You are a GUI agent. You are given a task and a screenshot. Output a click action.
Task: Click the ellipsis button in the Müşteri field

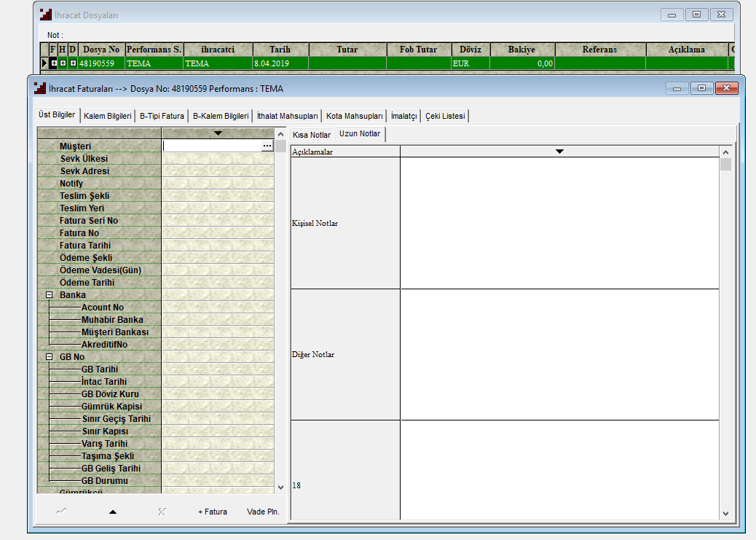[267, 146]
